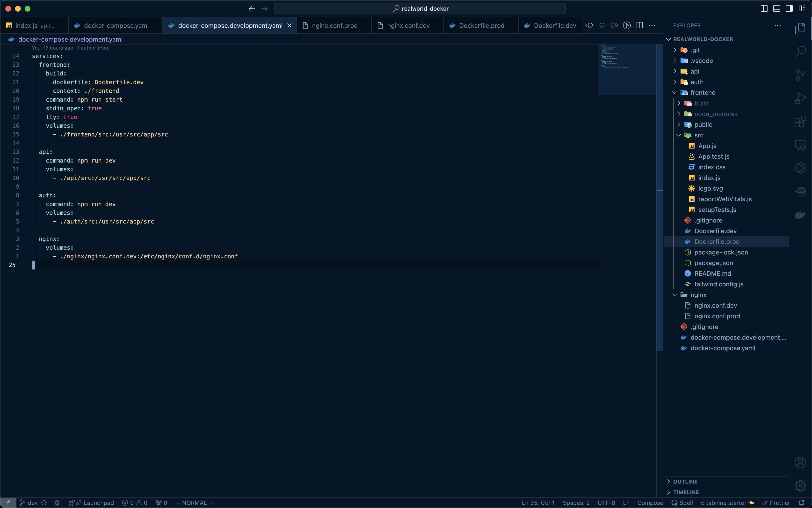Image resolution: width=812 pixels, height=508 pixels.
Task: Open the Source Control view
Action: (800, 75)
